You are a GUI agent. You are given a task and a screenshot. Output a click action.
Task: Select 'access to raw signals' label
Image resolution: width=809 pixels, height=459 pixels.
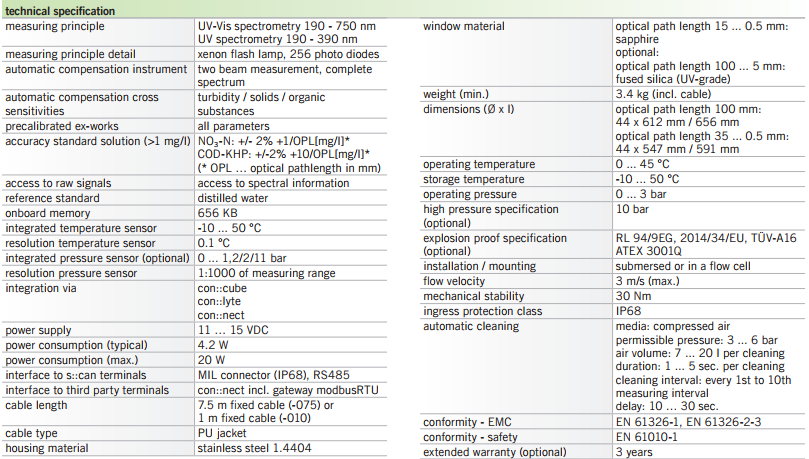point(58,184)
